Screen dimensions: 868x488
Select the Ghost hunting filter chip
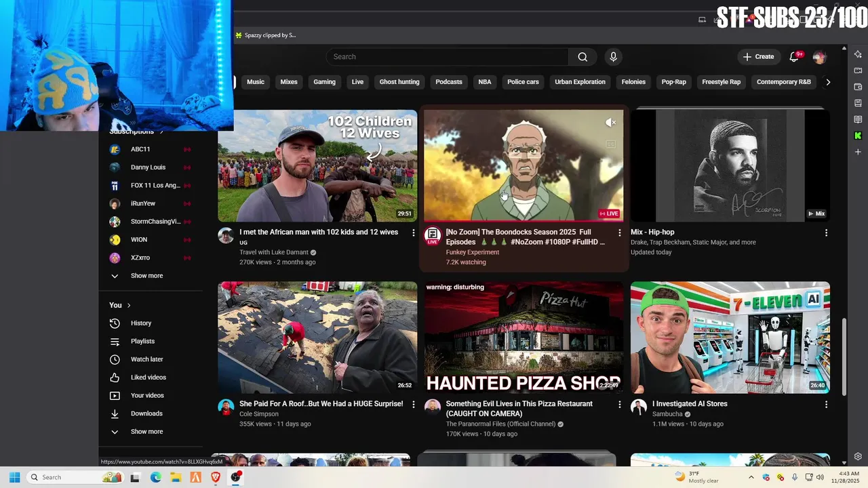pyautogui.click(x=399, y=82)
